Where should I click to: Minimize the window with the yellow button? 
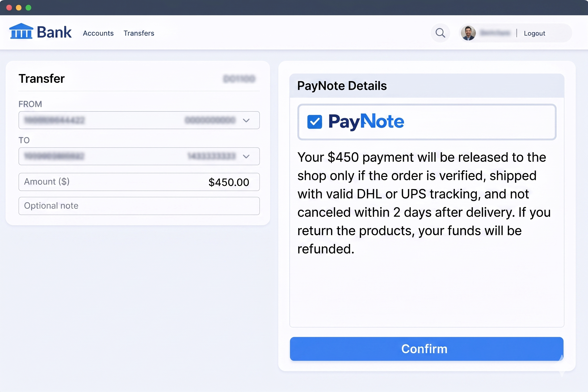point(19,8)
